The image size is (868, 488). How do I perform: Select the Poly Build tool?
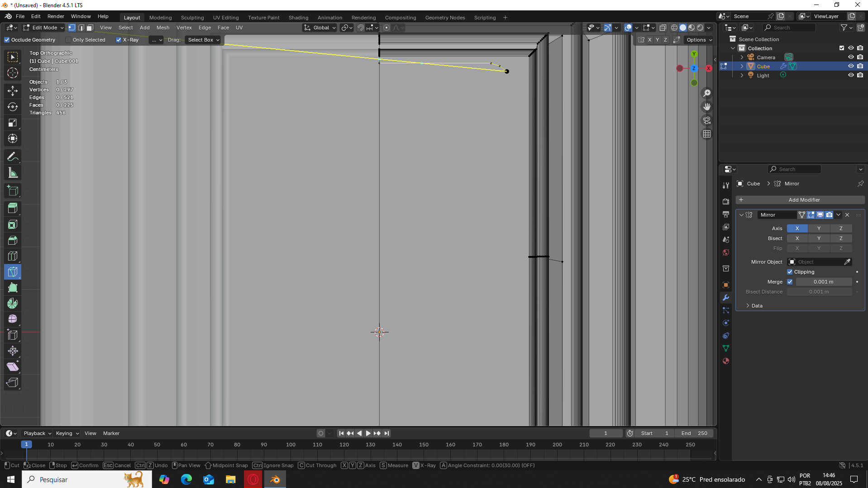coord(13,288)
